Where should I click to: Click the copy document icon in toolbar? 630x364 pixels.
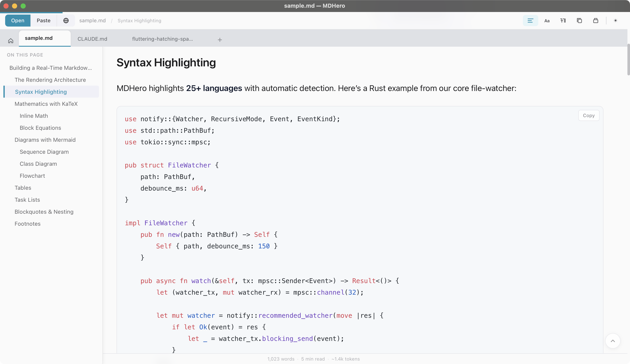[579, 21]
